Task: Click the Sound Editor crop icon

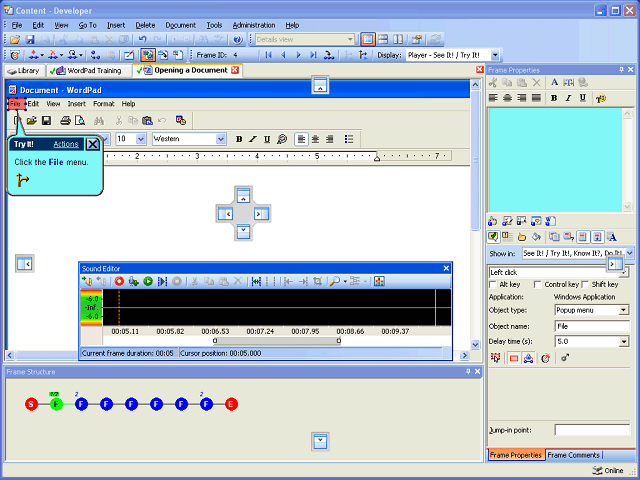Action: pos(317,281)
